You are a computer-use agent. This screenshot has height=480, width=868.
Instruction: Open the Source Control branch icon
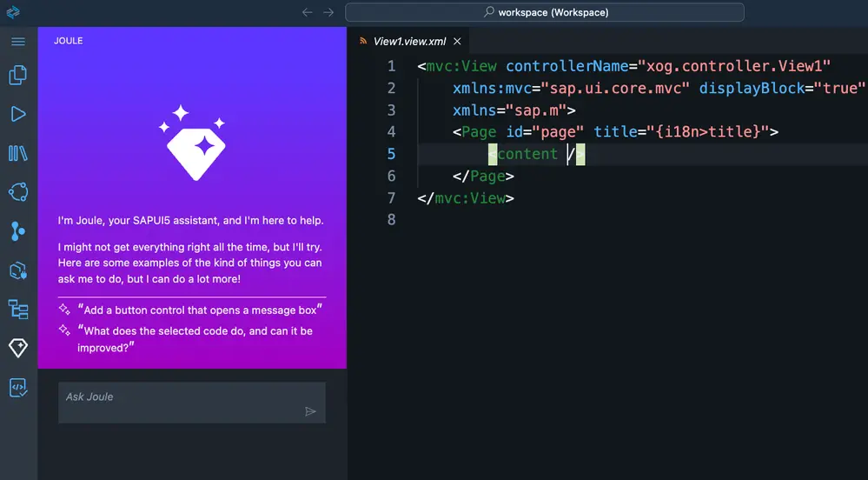(x=18, y=231)
